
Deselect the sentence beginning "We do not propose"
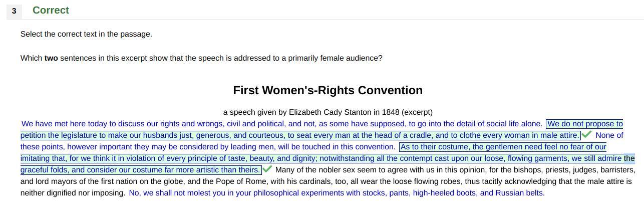pos(299,135)
